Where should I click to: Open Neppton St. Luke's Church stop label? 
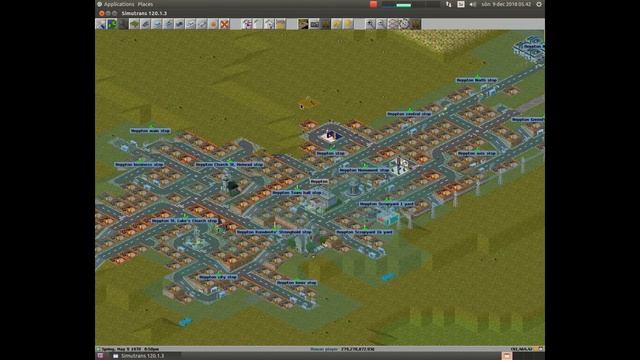[184, 220]
